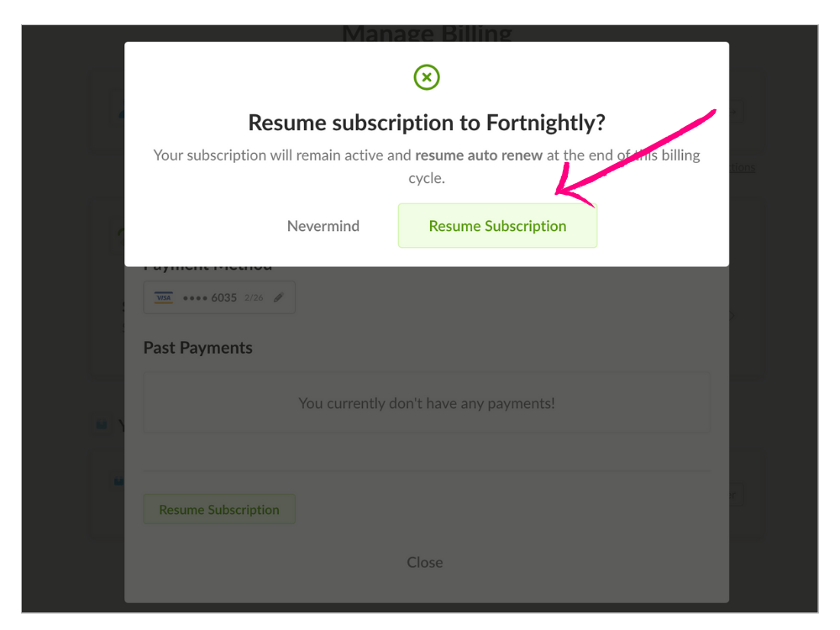
Task: Click the Close link at bottom
Action: (424, 562)
